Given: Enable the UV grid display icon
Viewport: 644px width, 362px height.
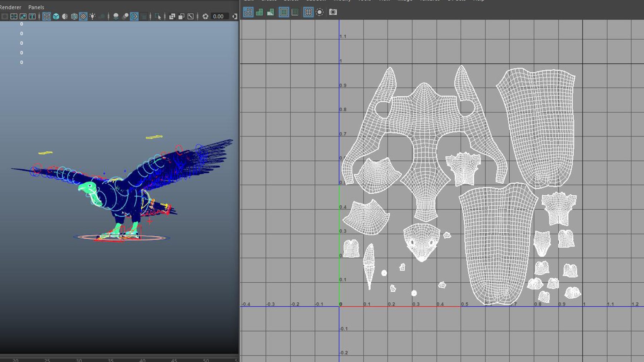Looking at the screenshot, I should (x=308, y=12).
